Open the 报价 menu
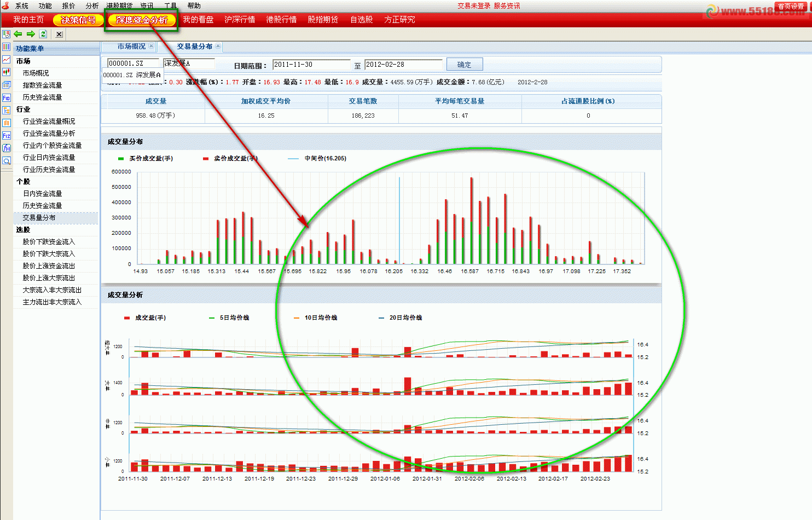The width and height of the screenshot is (812, 520). [x=69, y=5]
